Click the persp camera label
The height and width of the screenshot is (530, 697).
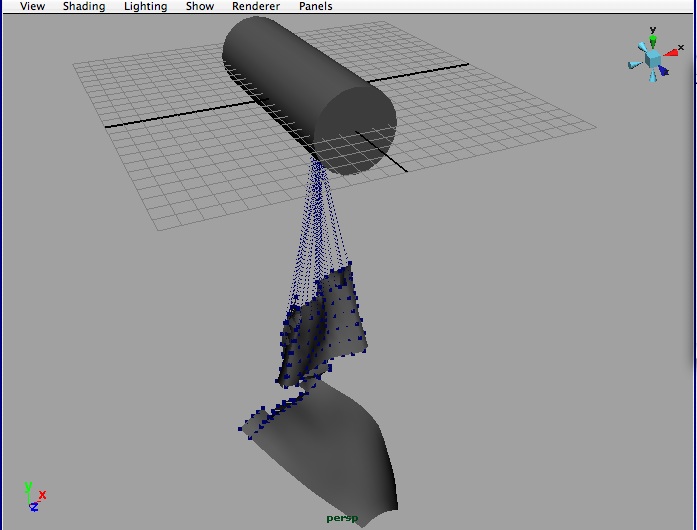(x=342, y=518)
